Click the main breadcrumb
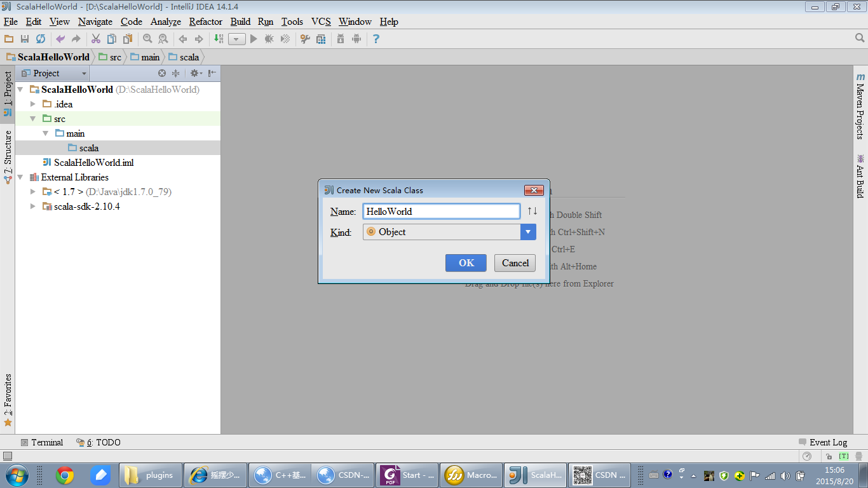Image resolution: width=868 pixels, height=488 pixels. (145, 57)
